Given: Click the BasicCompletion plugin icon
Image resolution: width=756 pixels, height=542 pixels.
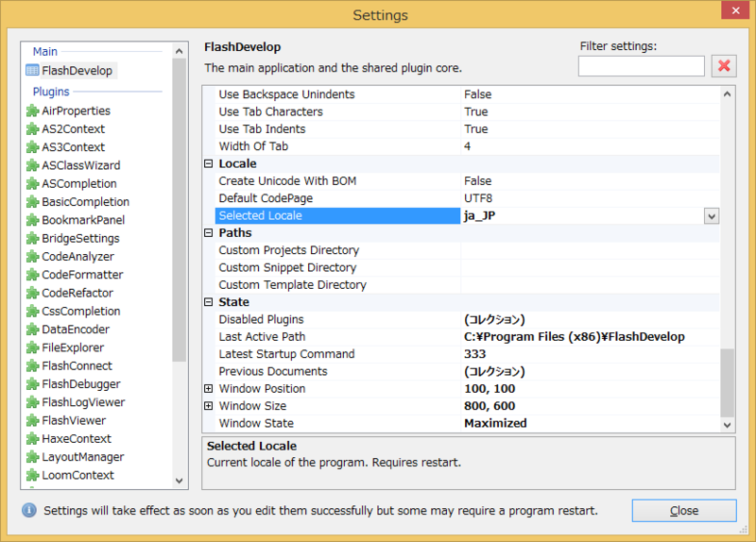Looking at the screenshot, I should pyautogui.click(x=32, y=202).
